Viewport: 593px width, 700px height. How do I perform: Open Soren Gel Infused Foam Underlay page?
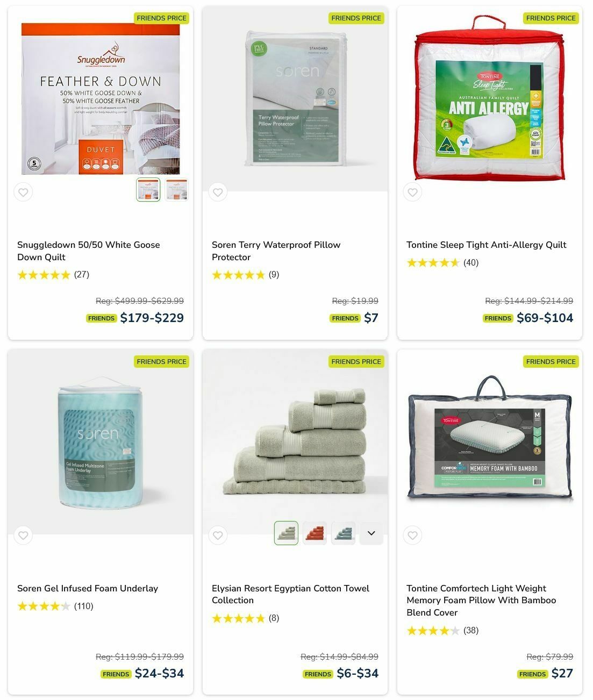88,588
